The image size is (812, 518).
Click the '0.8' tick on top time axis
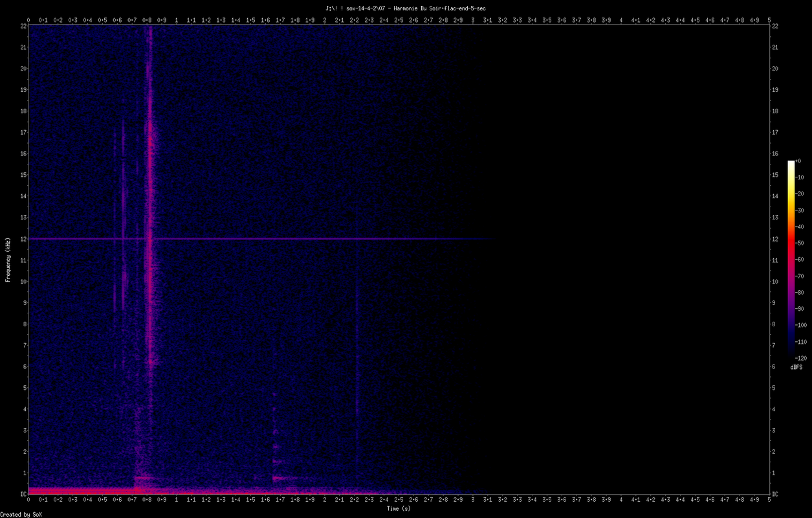tap(147, 20)
